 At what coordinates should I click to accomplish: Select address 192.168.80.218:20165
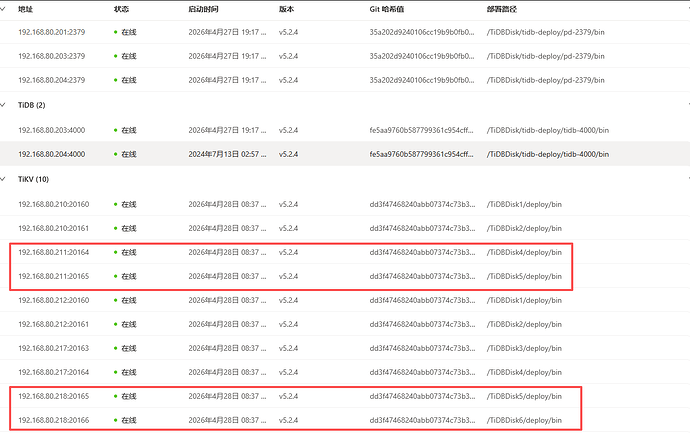coord(53,396)
